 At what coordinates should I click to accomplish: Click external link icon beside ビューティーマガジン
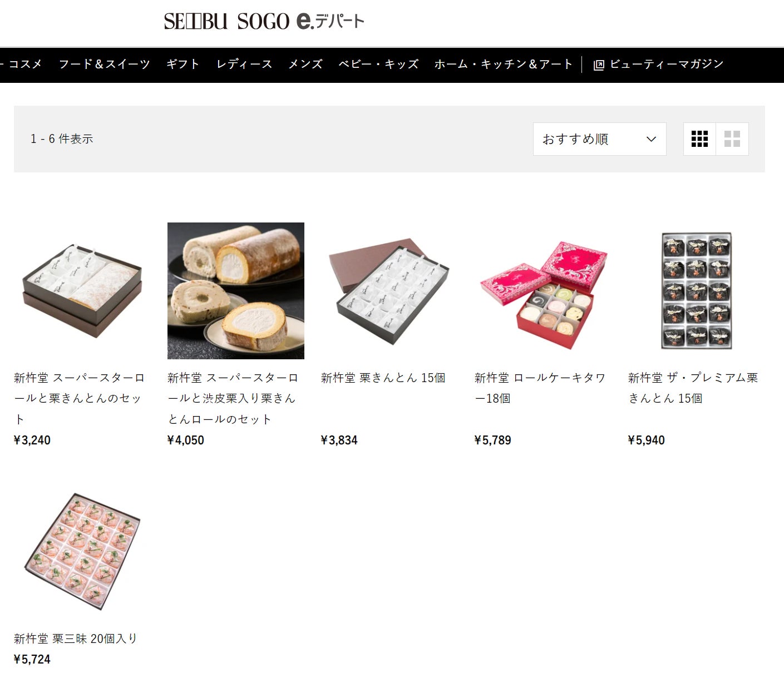pyautogui.click(x=599, y=65)
